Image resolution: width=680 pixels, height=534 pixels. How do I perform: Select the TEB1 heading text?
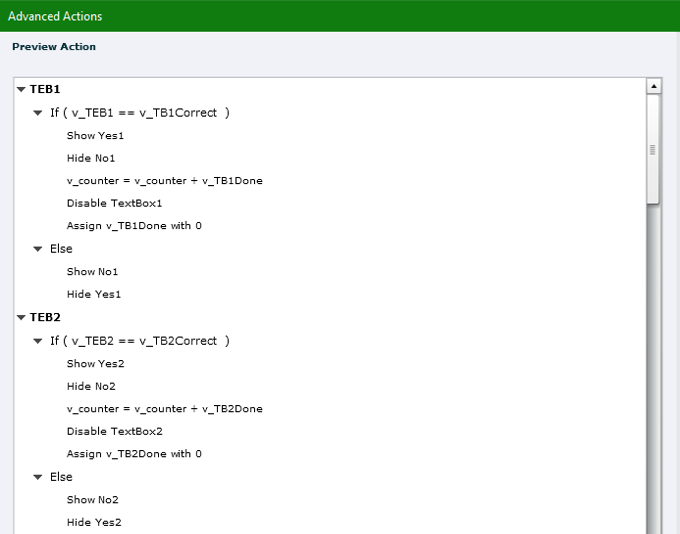tap(45, 89)
